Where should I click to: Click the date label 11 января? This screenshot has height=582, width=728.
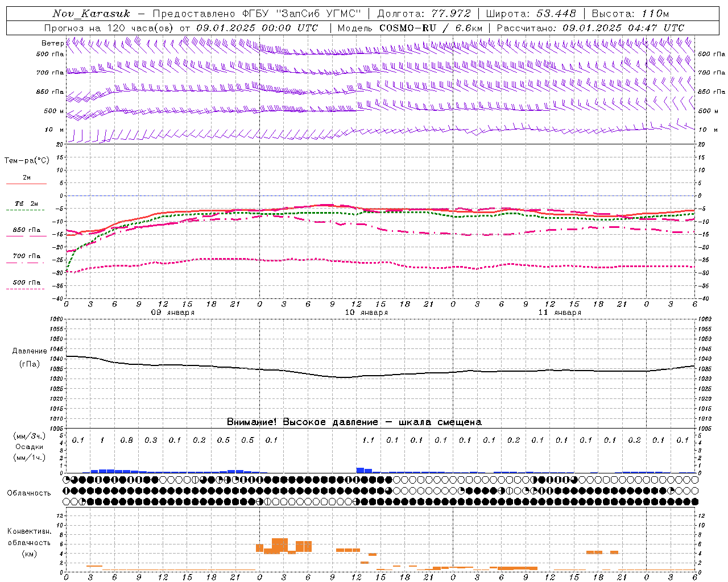click(560, 313)
